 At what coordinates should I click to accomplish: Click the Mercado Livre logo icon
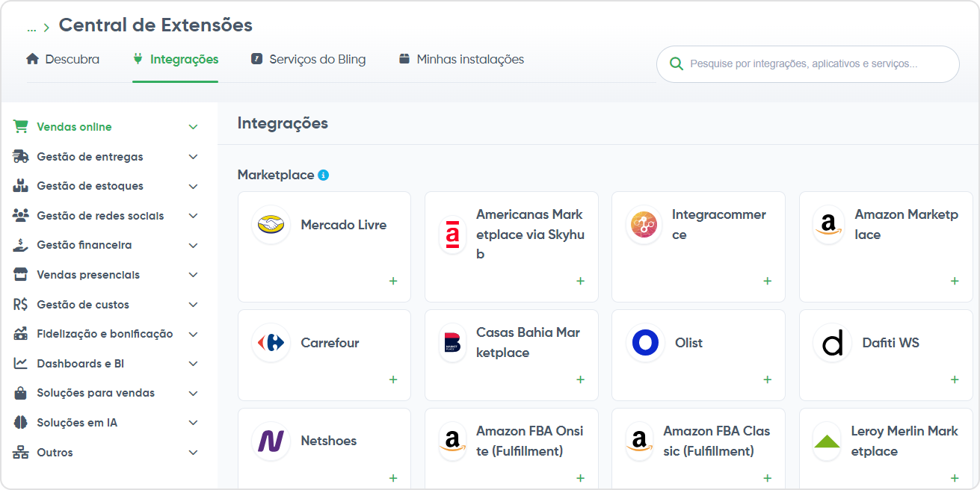[271, 225]
